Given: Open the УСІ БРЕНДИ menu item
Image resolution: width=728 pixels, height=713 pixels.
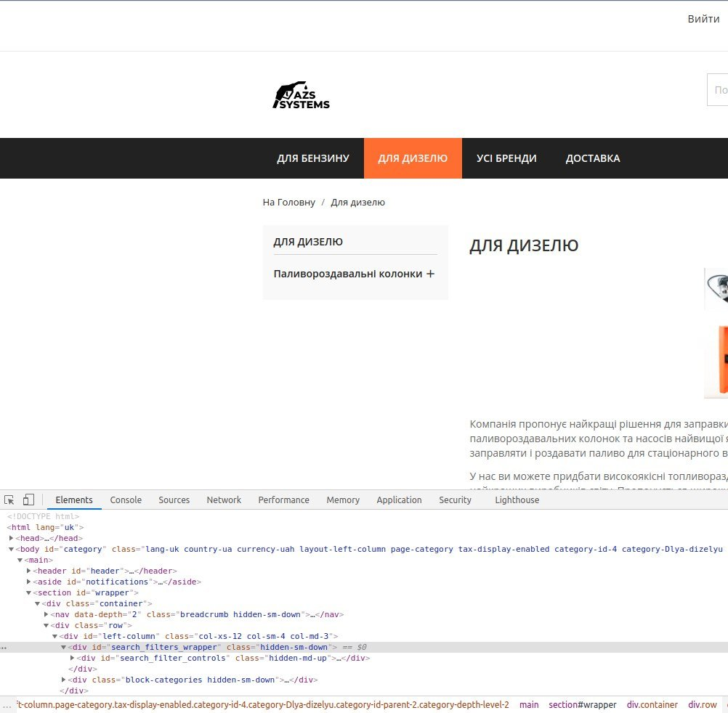Looking at the screenshot, I should tap(506, 158).
